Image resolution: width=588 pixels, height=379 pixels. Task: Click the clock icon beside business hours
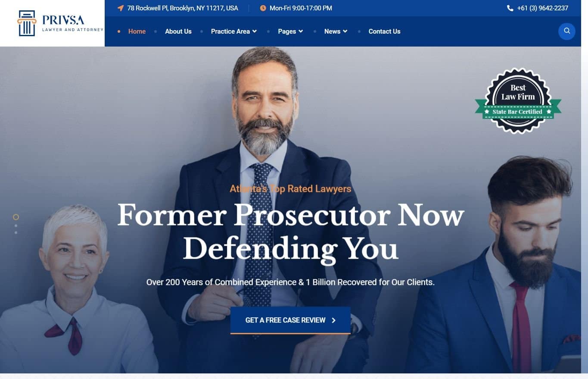(x=263, y=8)
